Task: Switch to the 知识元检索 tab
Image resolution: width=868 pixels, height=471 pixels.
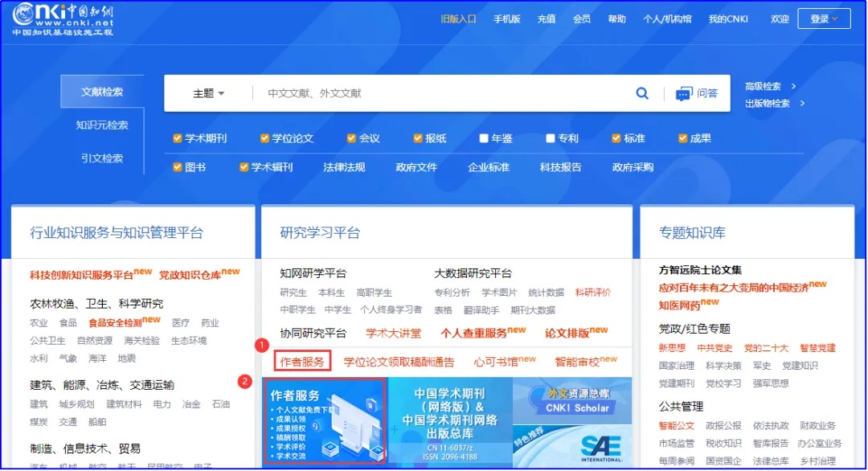Action: click(102, 125)
